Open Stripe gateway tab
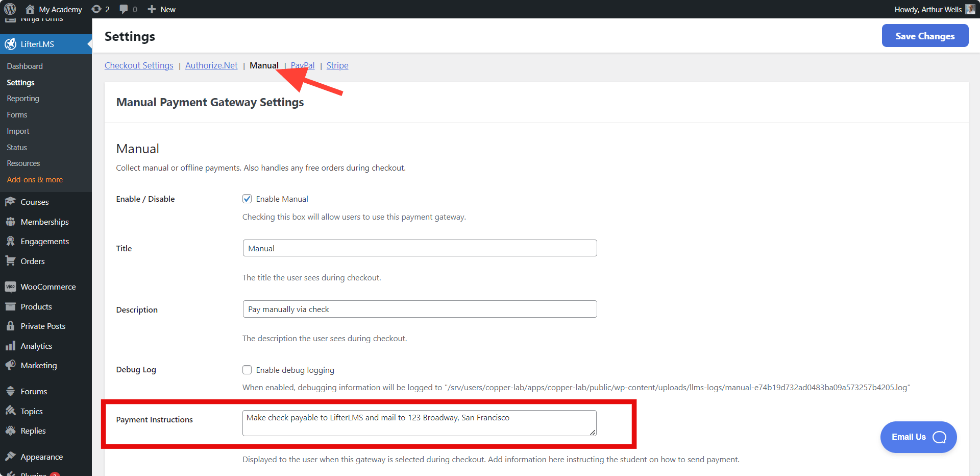The height and width of the screenshot is (476, 980). (337, 65)
